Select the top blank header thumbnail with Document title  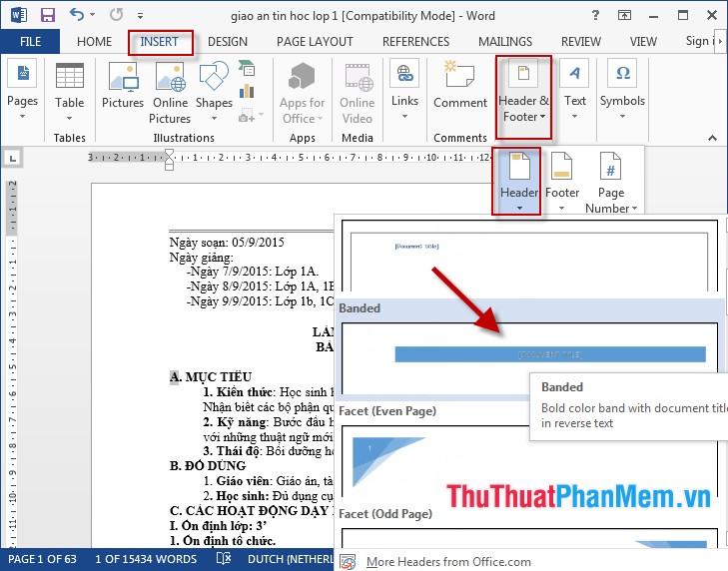click(529, 256)
